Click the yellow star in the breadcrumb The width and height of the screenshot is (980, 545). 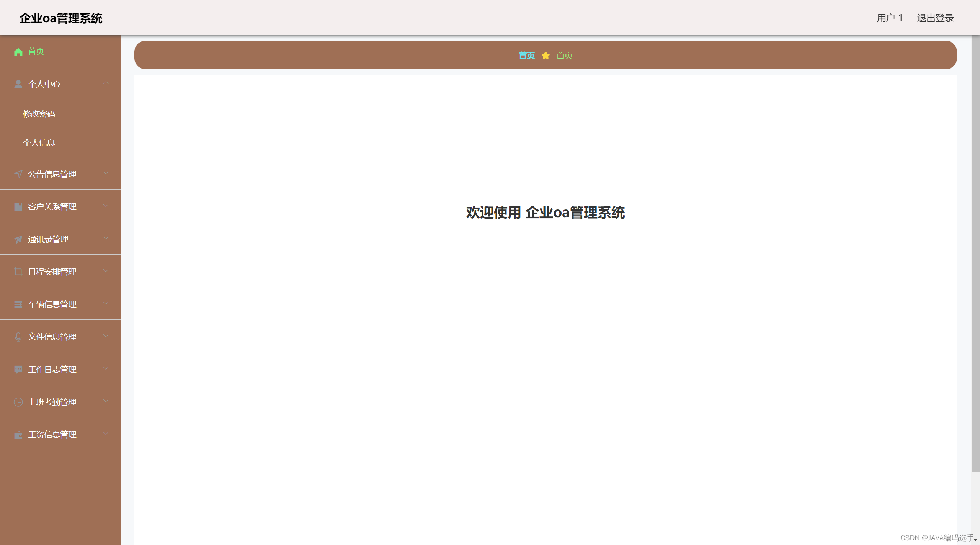click(546, 56)
